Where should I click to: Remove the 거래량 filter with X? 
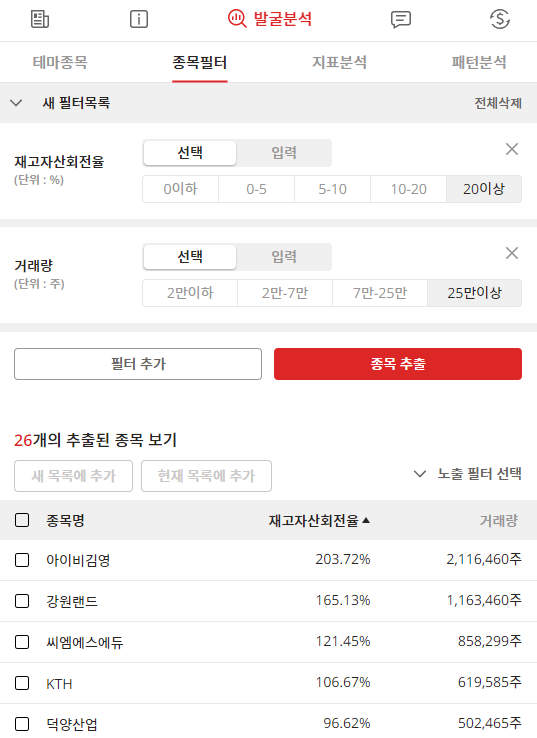[x=512, y=253]
